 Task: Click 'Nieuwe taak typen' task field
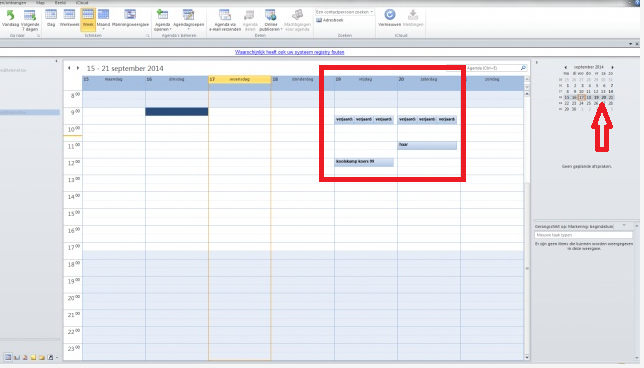pos(583,235)
